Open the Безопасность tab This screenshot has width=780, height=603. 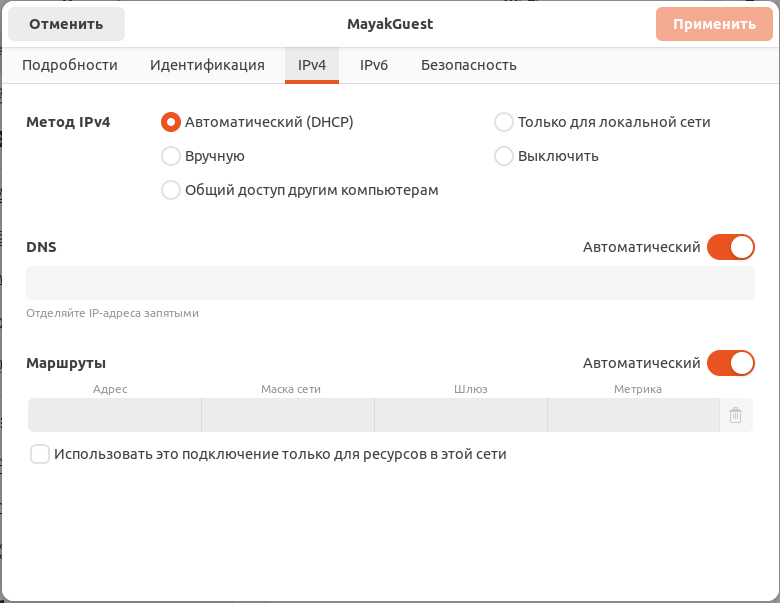click(x=469, y=65)
